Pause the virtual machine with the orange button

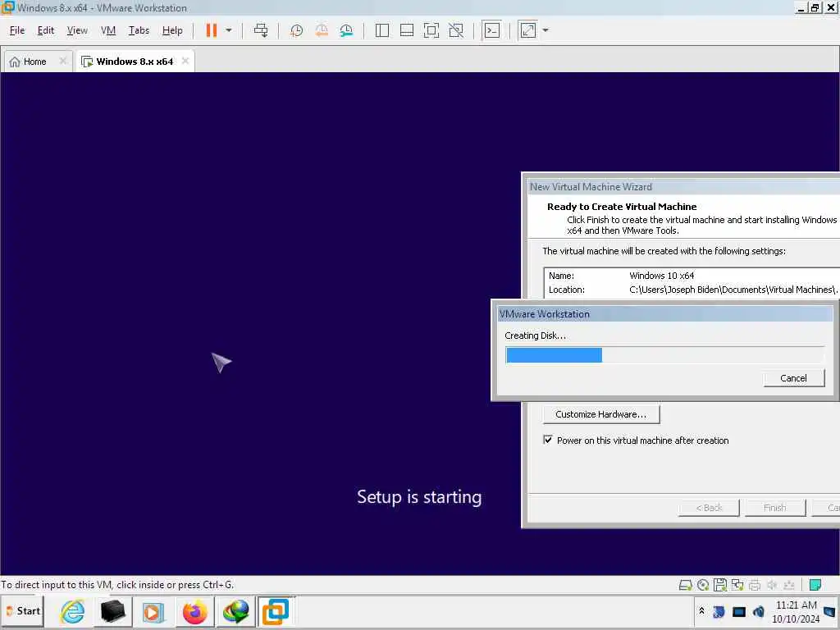click(x=212, y=30)
